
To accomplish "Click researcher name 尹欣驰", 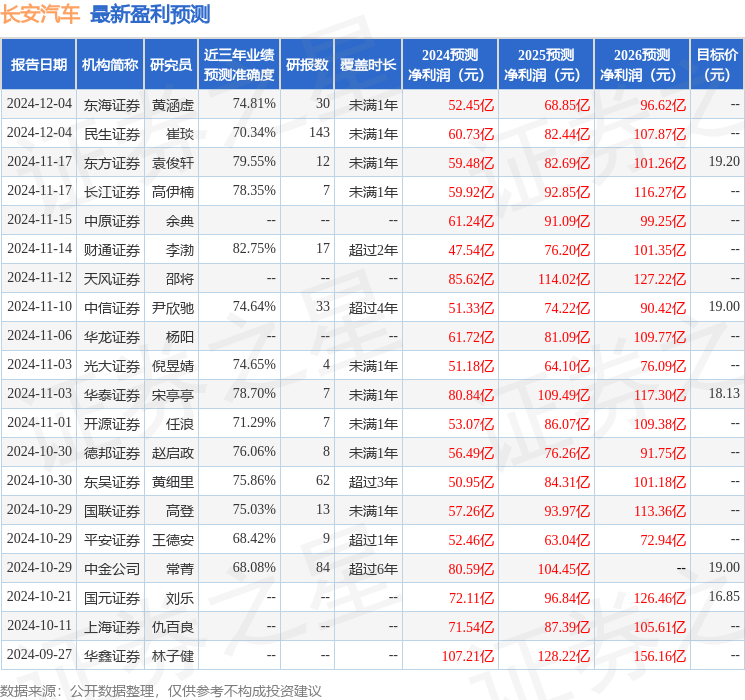I will (x=173, y=308).
